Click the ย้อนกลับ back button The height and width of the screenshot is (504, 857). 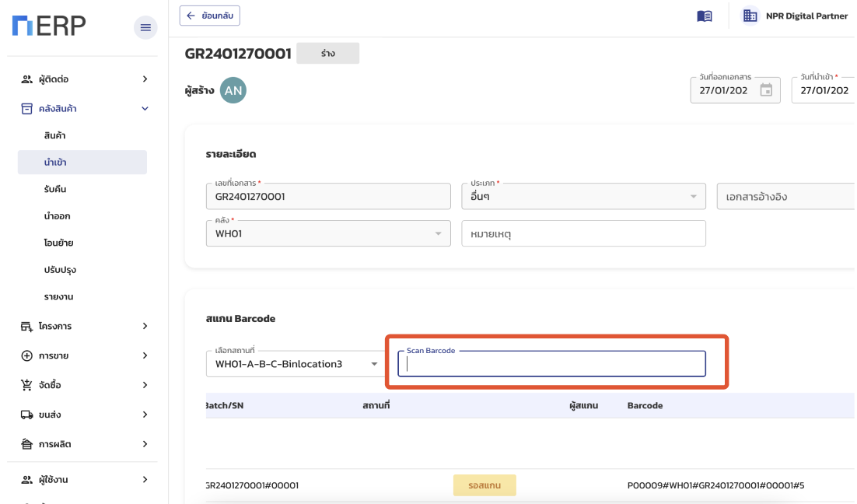pos(210,16)
